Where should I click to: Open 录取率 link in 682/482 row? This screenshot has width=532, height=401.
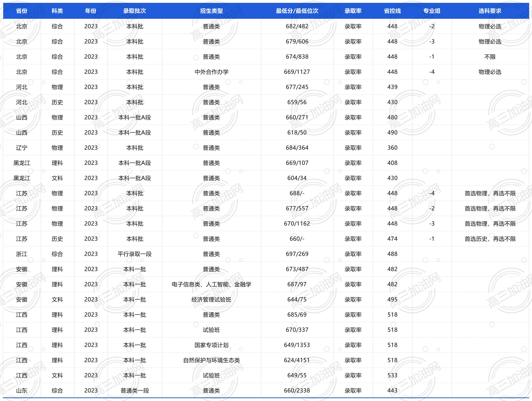point(353,26)
